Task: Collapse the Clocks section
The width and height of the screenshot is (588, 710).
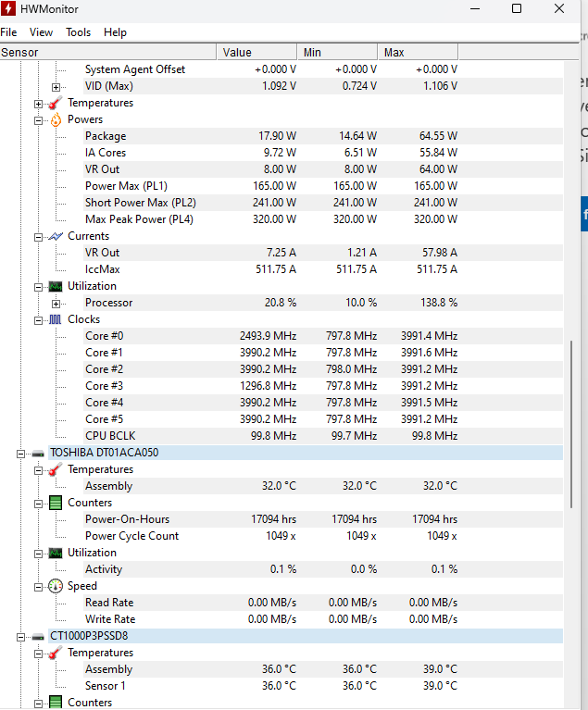Action: 39,320
